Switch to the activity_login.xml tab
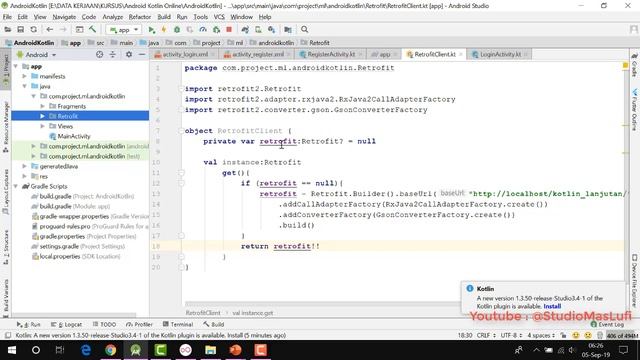Screen dimensions: 640x360 click(185, 54)
